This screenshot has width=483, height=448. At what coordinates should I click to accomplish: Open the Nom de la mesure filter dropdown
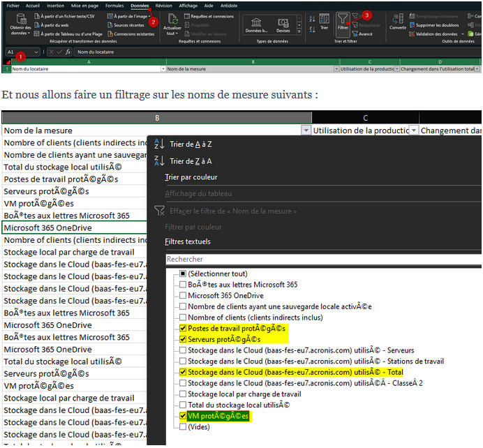[306, 130]
